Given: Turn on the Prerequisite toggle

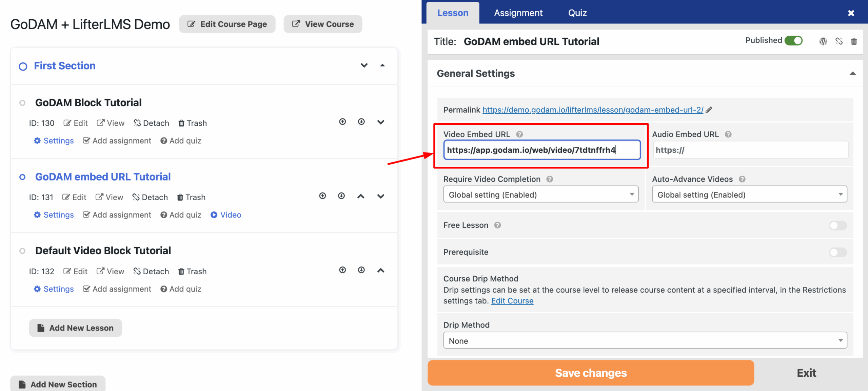Looking at the screenshot, I should pos(837,252).
